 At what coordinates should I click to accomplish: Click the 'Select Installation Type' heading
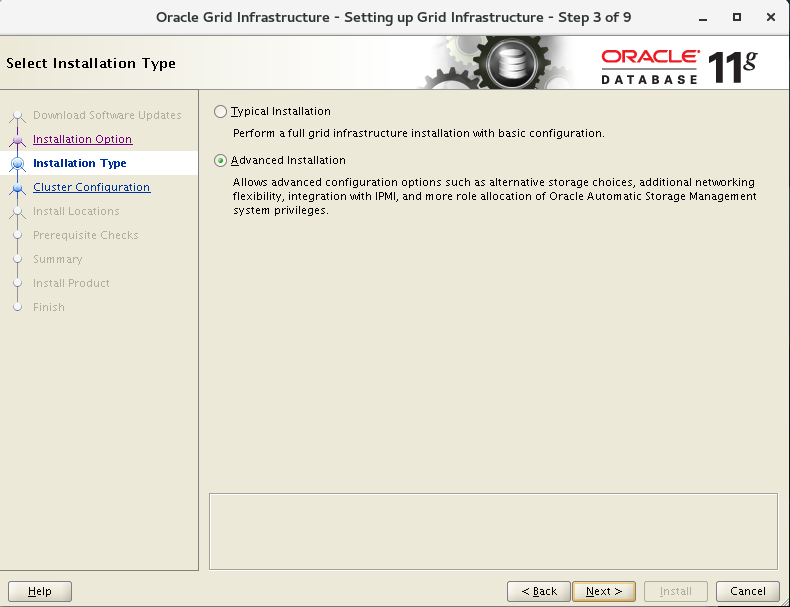[x=91, y=63]
